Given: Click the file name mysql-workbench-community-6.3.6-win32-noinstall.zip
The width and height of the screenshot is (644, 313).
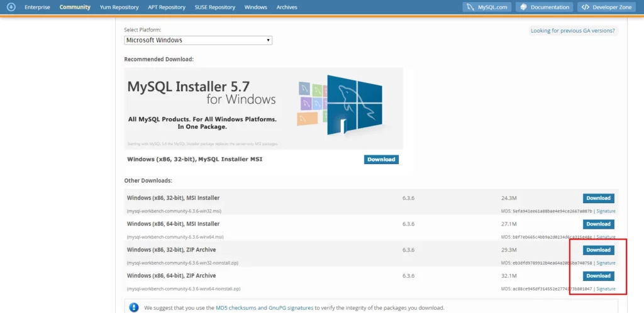Looking at the screenshot, I should [x=183, y=263].
